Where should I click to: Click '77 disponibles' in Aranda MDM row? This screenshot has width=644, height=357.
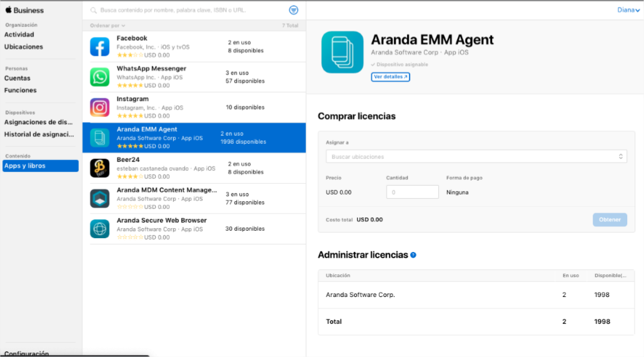[x=245, y=203]
